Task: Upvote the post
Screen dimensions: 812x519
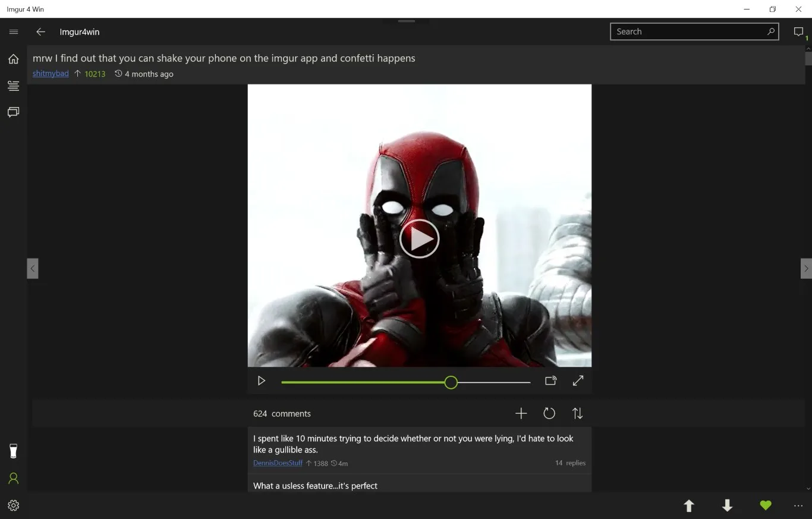Action: (689, 506)
